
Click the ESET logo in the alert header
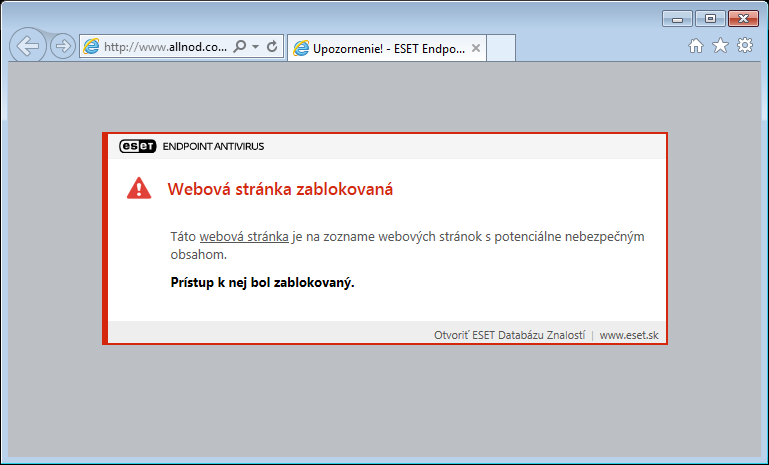(138, 146)
